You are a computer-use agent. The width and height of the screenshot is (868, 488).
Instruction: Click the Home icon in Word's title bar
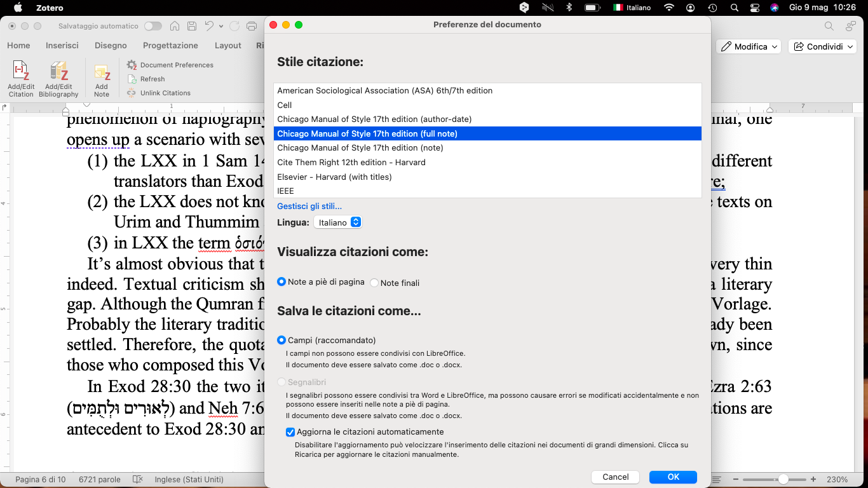175,26
